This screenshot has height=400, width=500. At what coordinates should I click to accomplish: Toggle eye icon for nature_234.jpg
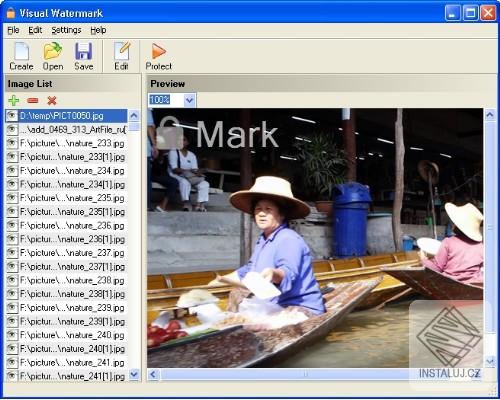12,171
